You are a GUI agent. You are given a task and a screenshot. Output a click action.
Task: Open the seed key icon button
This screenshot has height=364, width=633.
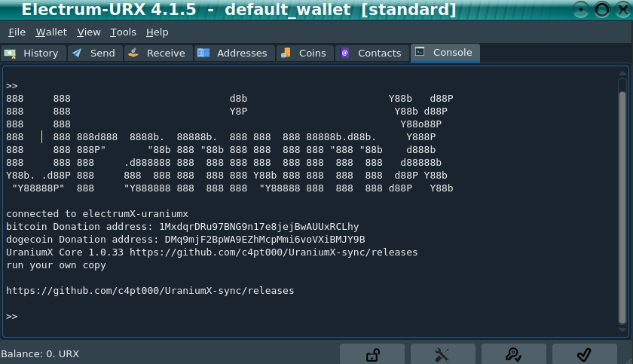(x=513, y=354)
